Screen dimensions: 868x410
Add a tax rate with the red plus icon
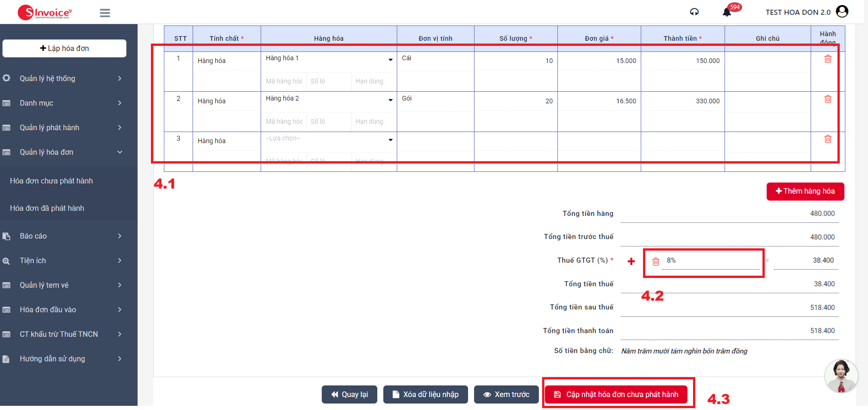(x=631, y=261)
